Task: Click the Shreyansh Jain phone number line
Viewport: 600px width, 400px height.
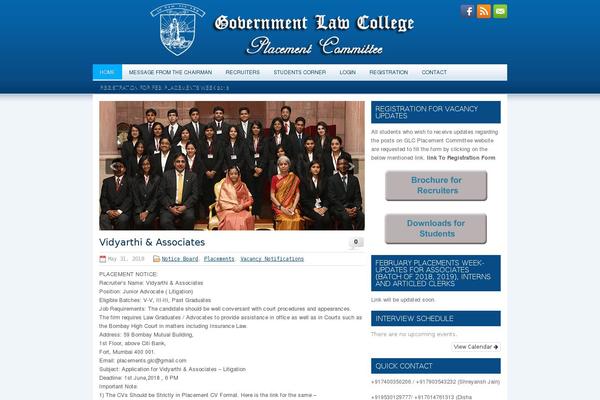Action: pyautogui.click(x=435, y=382)
